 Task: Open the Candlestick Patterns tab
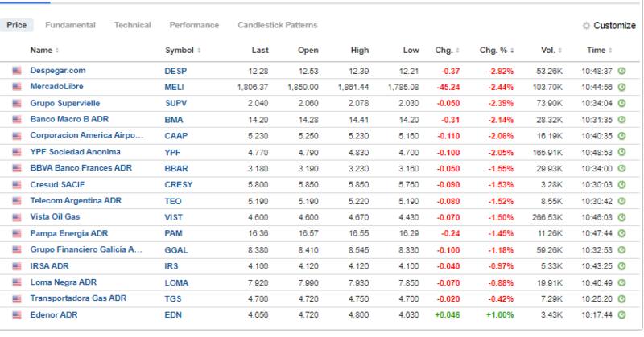tap(277, 26)
